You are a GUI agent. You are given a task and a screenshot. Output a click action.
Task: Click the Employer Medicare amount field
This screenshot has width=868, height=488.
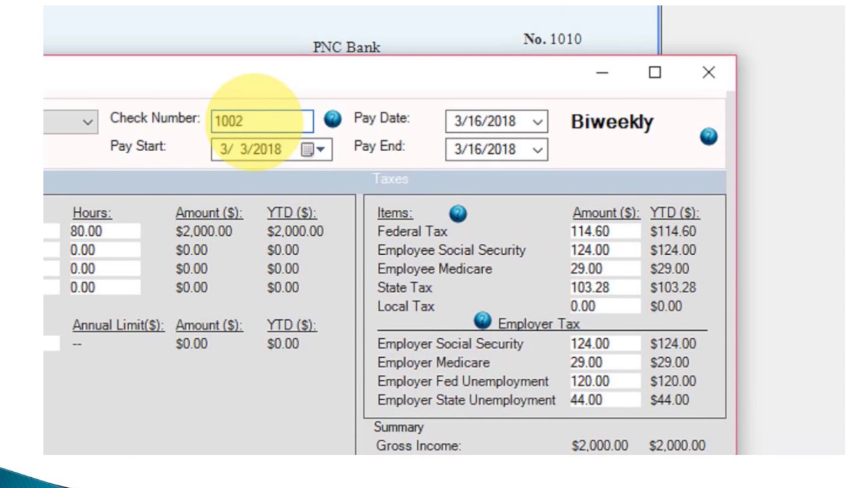pyautogui.click(x=605, y=363)
